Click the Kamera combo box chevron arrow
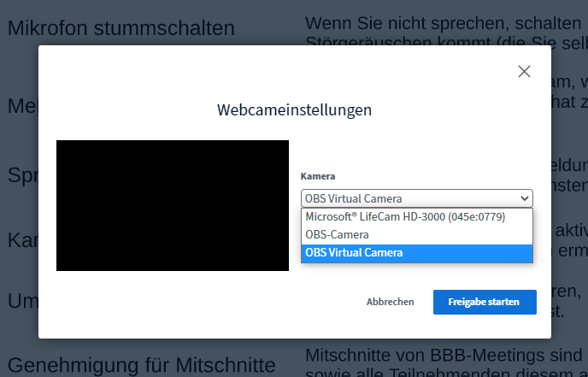Screen dimensions: 588x377 click(x=523, y=198)
